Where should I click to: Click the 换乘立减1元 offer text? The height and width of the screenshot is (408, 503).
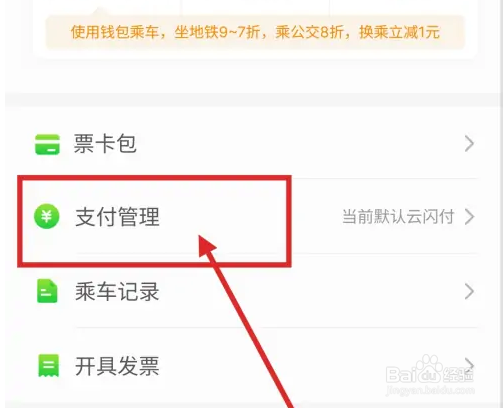point(399,32)
